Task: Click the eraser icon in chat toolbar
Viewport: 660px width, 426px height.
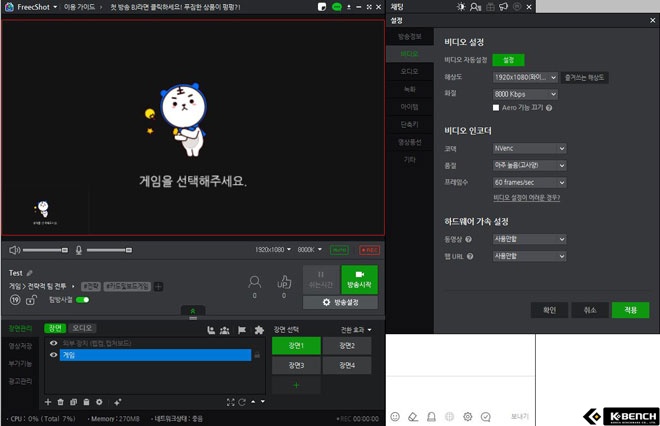Action: click(413, 416)
